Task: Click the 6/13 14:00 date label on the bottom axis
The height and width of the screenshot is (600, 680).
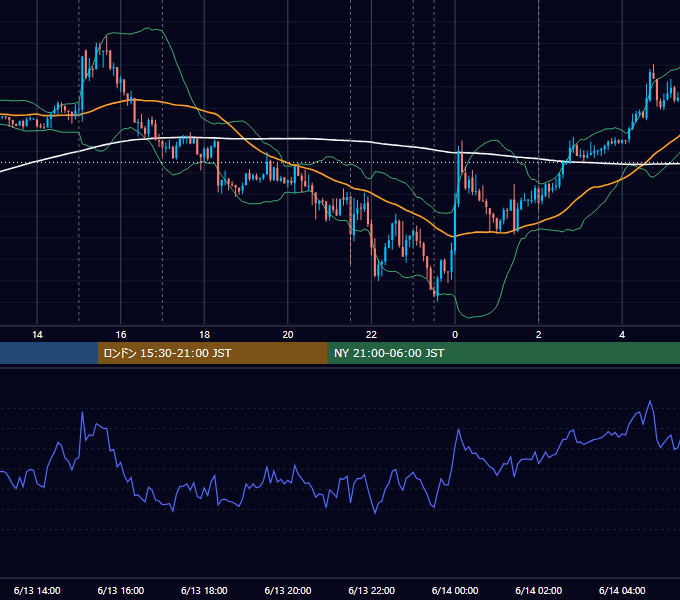Action: (x=37, y=590)
